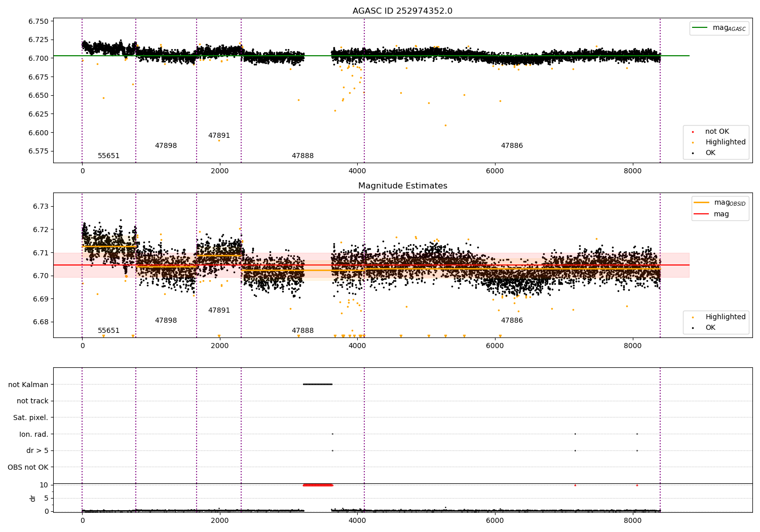
Task: Click the 'dr > 5' axis label
Action: pyautogui.click(x=37, y=450)
